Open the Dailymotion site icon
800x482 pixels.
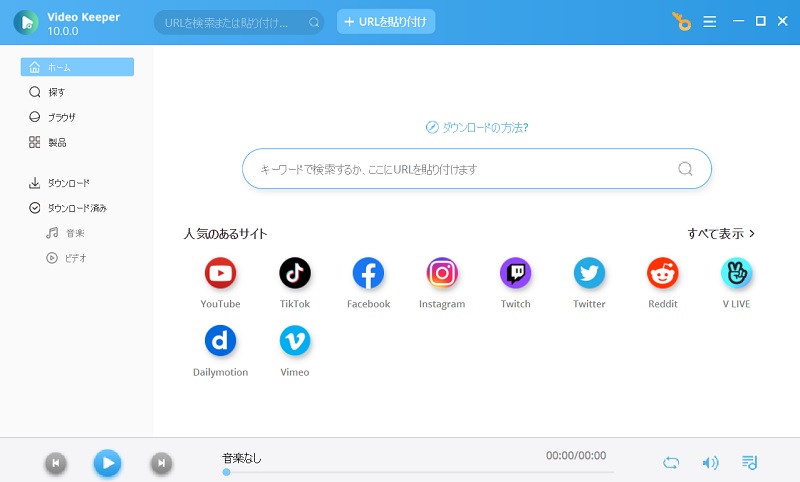click(x=220, y=341)
